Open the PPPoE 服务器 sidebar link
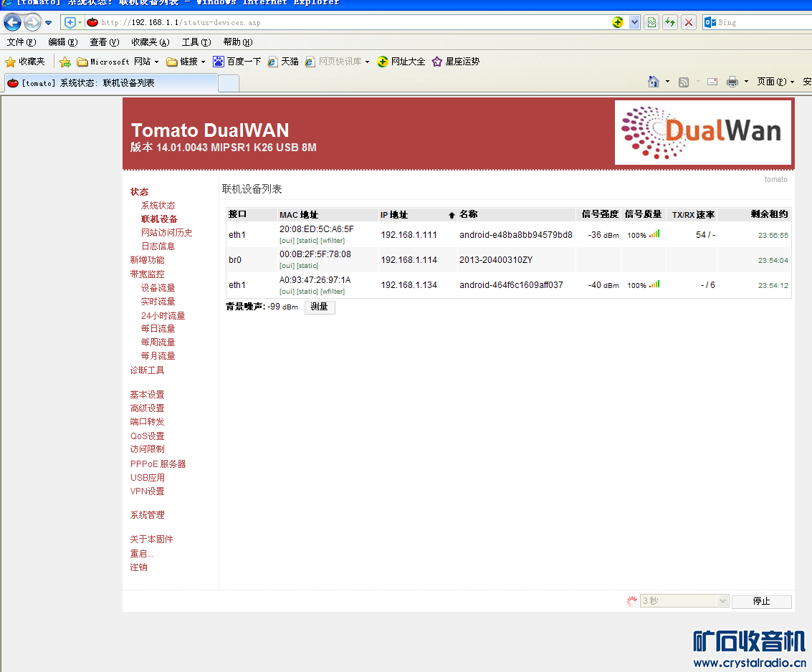The image size is (812, 672). (158, 464)
